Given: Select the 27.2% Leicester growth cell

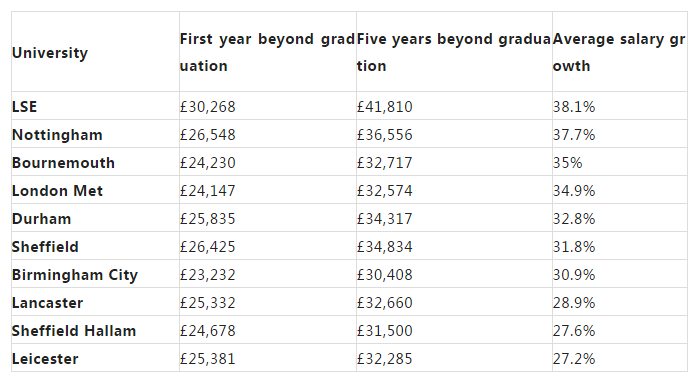Looking at the screenshot, I should coord(574,359).
